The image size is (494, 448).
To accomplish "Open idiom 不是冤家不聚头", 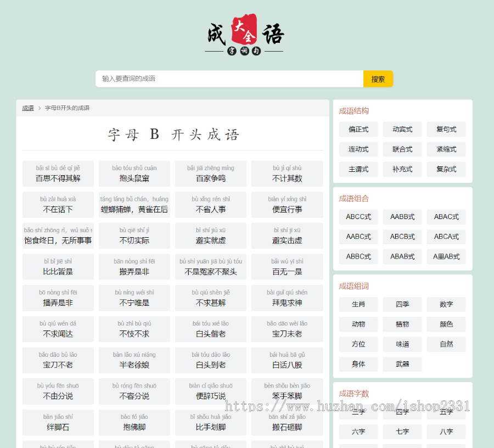I will click(211, 267).
